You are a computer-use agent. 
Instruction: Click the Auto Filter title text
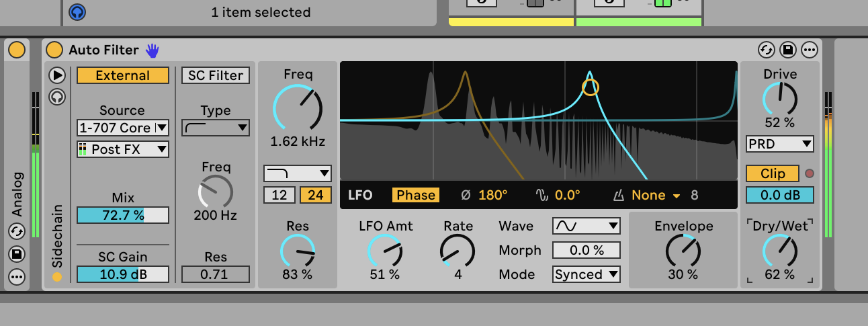click(x=103, y=50)
